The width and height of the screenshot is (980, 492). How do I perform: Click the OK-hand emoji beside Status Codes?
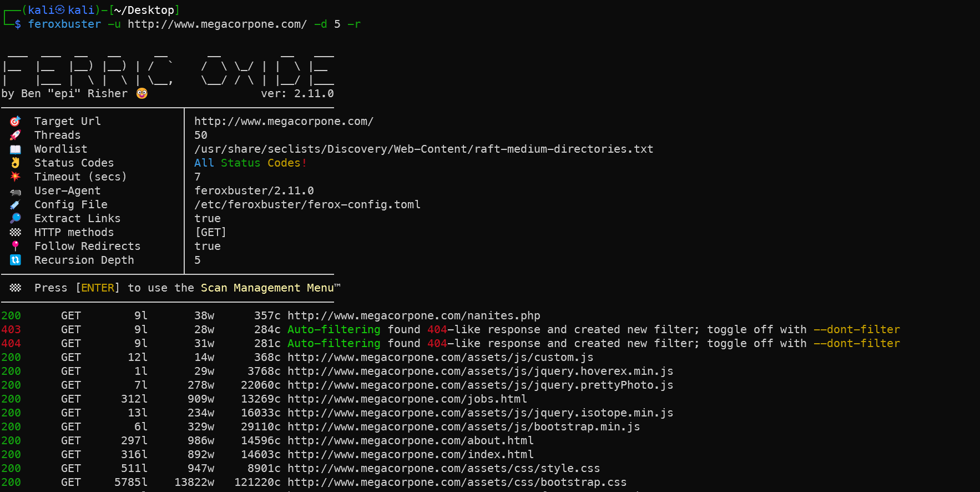point(16,163)
